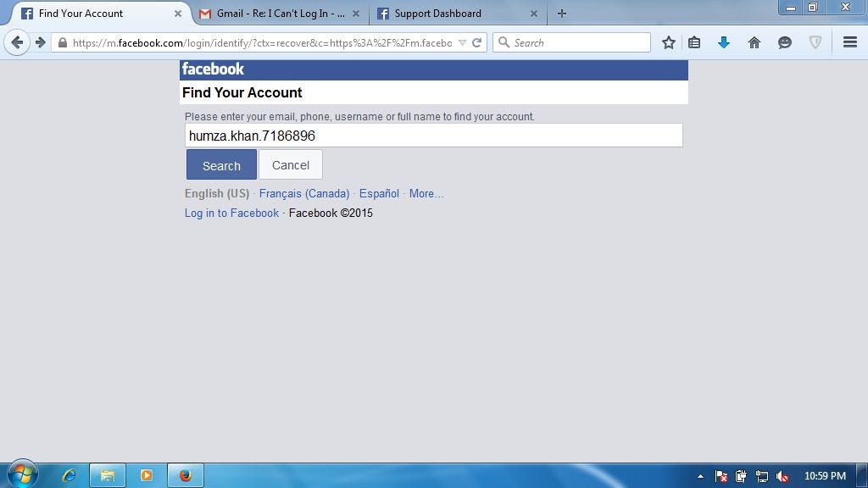Open the Windows Start menu
The image size is (868, 488).
point(22,474)
